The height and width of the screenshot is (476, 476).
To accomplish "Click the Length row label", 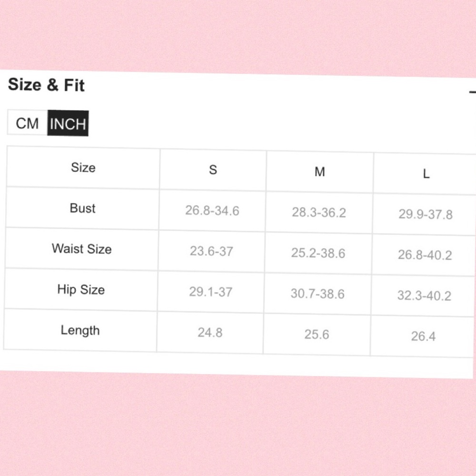I will tap(80, 330).
